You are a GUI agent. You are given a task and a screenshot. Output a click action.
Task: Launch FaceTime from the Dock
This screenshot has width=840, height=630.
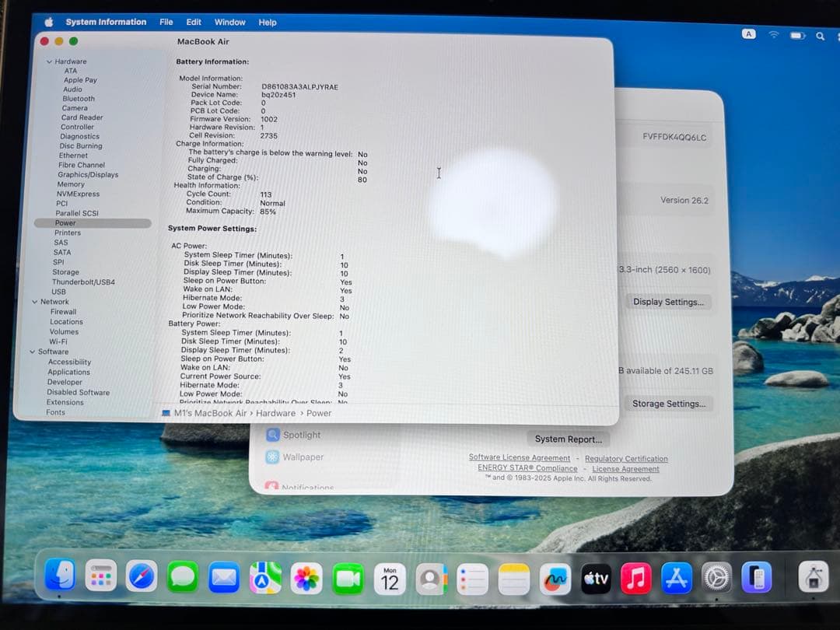(348, 577)
